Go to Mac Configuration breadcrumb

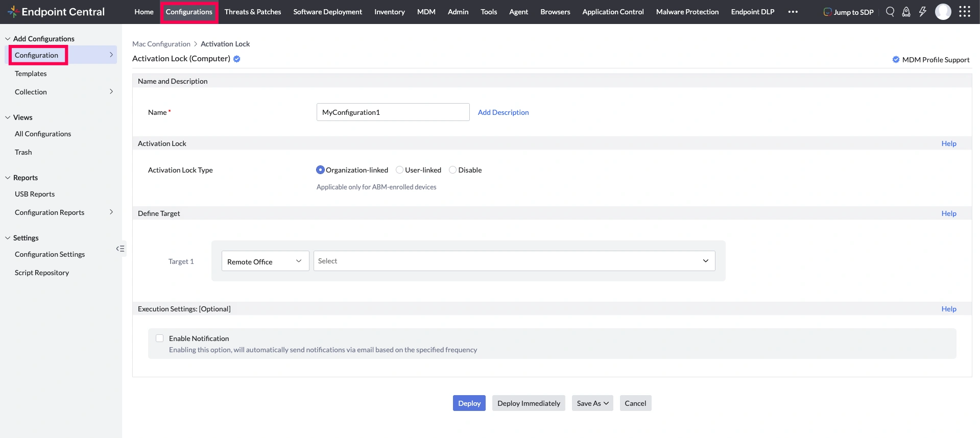161,44
